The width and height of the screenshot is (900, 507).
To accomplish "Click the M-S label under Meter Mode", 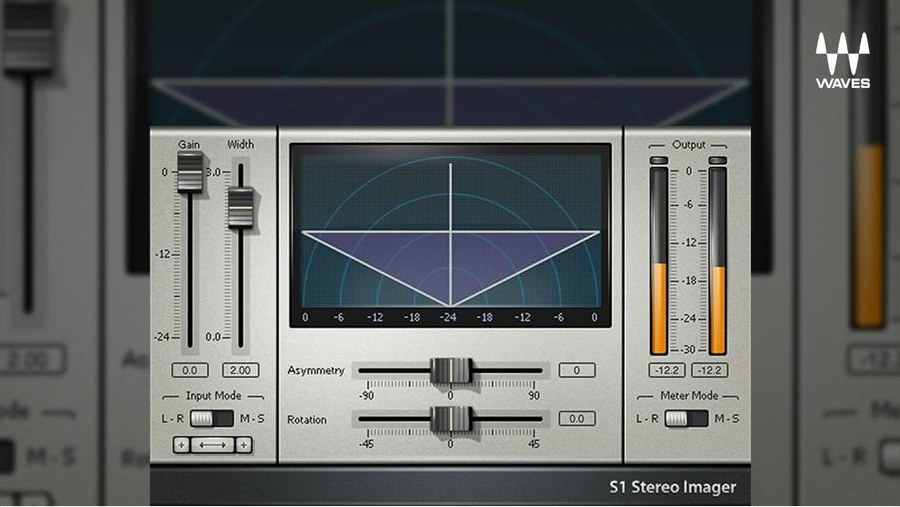I will pyautogui.click(x=727, y=419).
